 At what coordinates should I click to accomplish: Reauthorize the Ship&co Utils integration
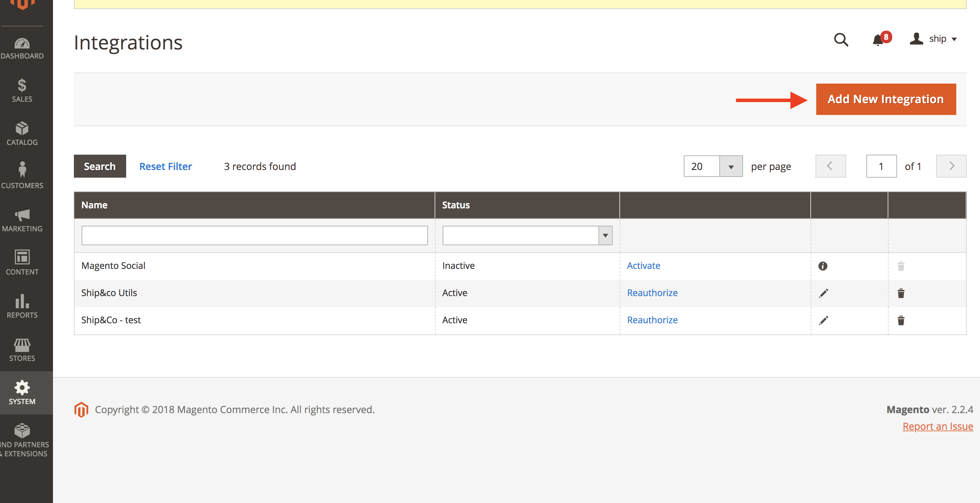652,293
